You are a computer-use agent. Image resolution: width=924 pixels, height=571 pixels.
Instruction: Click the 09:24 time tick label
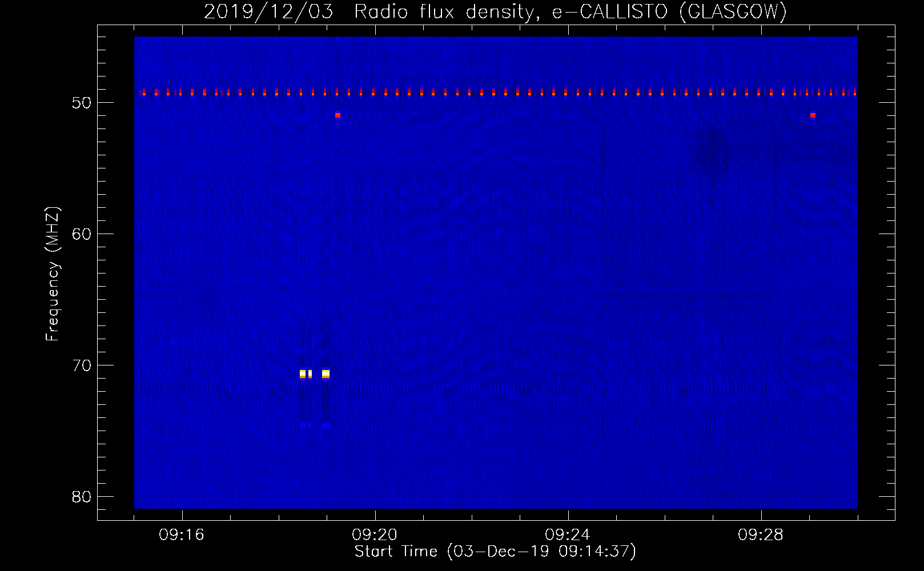pos(568,535)
